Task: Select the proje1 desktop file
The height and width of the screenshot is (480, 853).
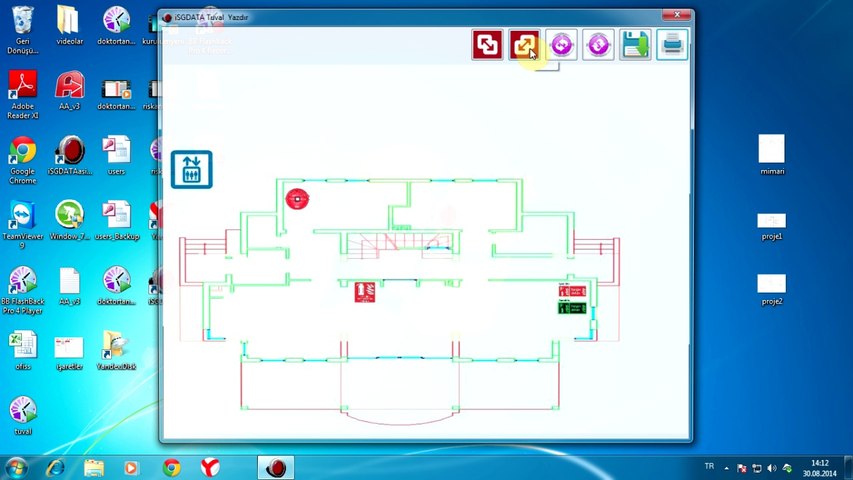Action: tap(772, 226)
